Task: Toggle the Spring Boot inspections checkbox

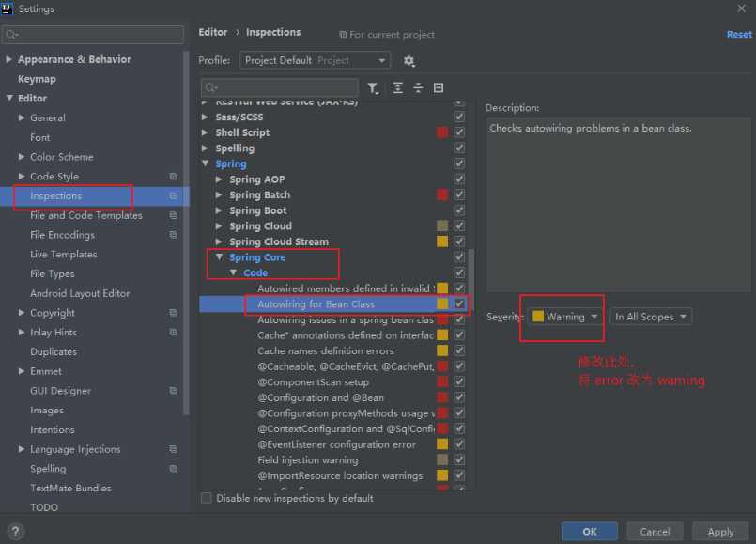Action: (x=459, y=210)
